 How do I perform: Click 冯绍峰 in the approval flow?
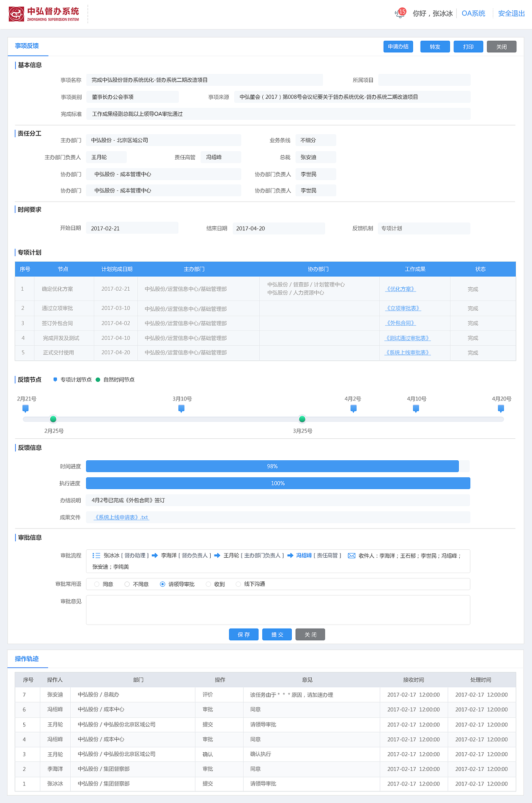pos(304,556)
